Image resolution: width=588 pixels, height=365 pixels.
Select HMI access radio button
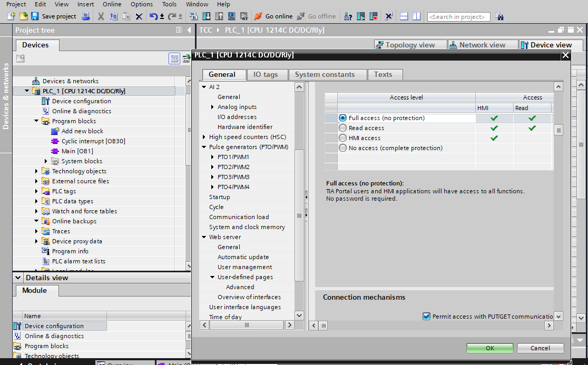pos(342,138)
